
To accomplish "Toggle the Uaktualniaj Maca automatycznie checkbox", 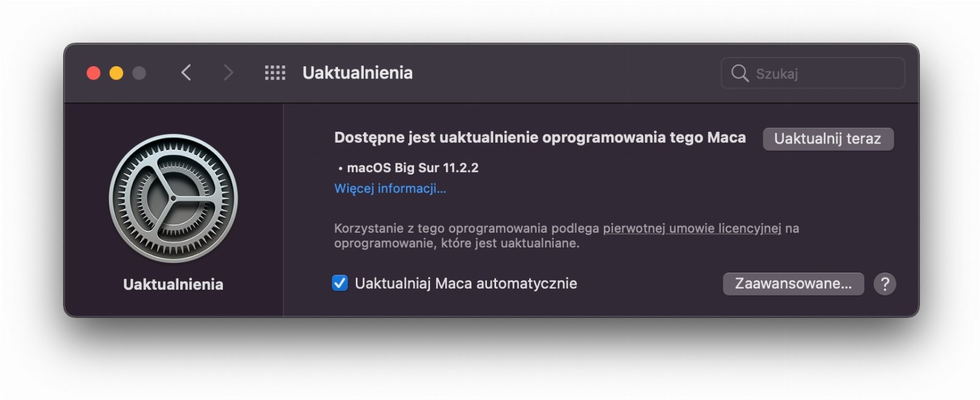I will coord(340,283).
